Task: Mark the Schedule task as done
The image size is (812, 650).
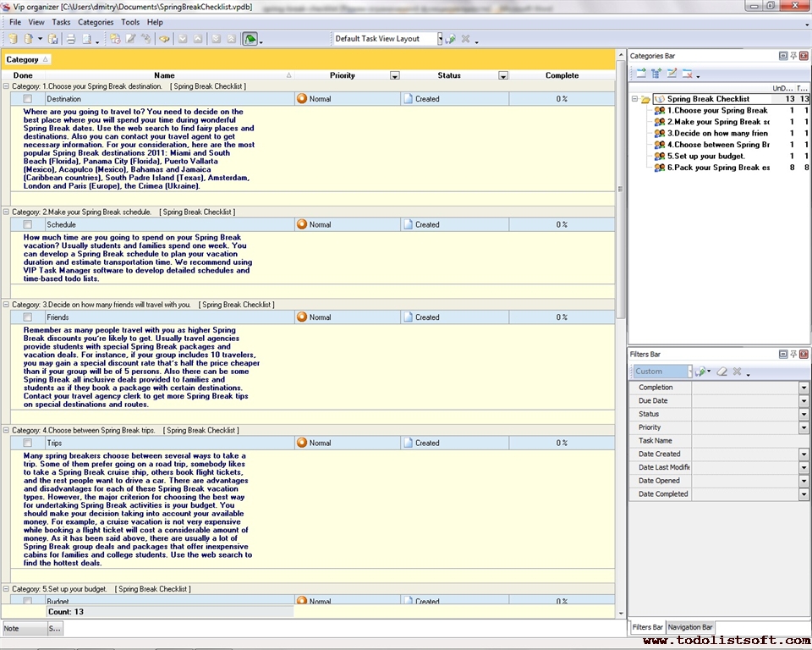Action: click(27, 225)
